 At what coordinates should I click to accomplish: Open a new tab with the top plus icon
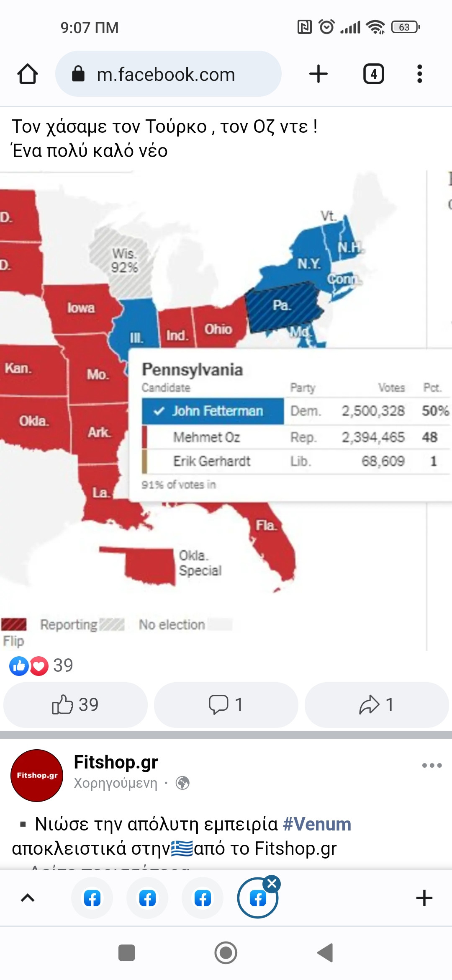pyautogui.click(x=318, y=74)
